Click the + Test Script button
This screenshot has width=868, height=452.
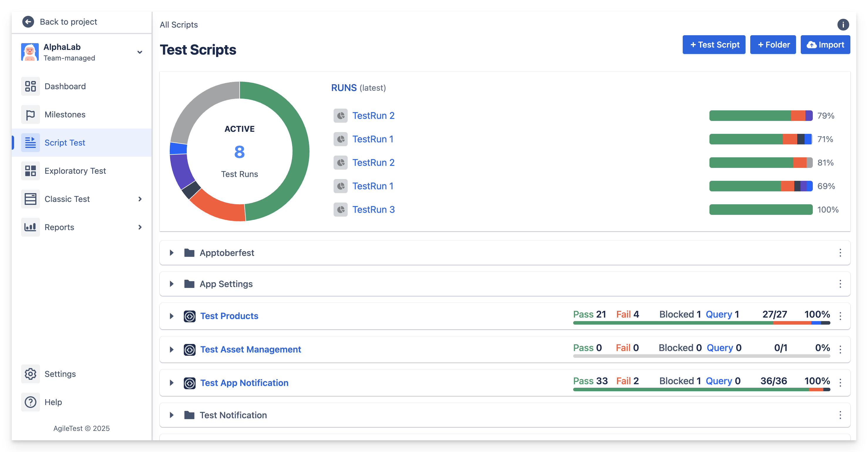(714, 45)
